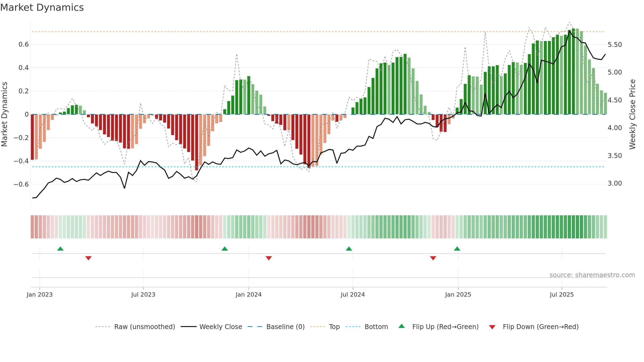Screen dimensions: 644x362
Task: Toggle the Top legend entry
Action: click(x=325, y=327)
